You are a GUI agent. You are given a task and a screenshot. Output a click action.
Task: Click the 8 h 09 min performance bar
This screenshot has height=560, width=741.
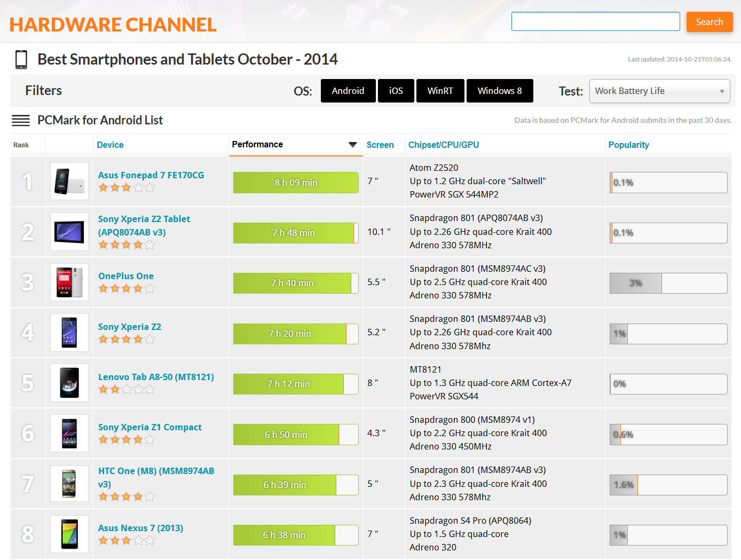(x=296, y=183)
